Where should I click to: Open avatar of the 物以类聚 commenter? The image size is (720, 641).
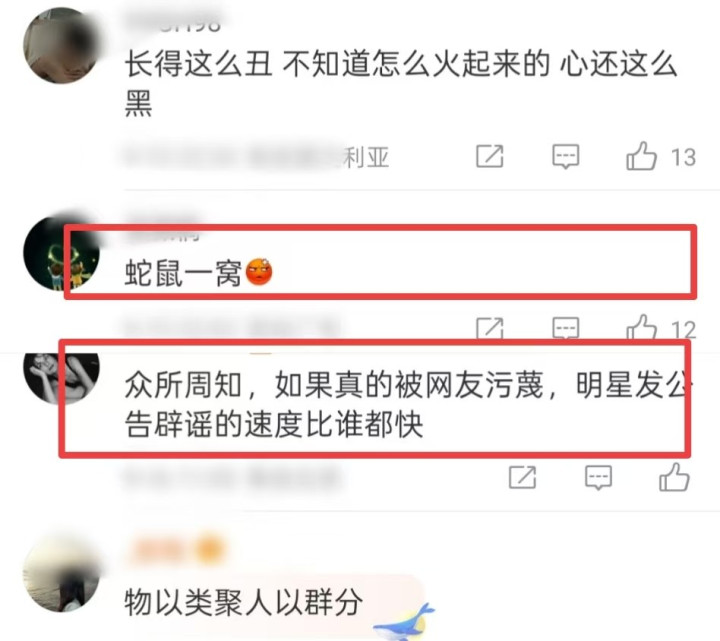(x=62, y=574)
